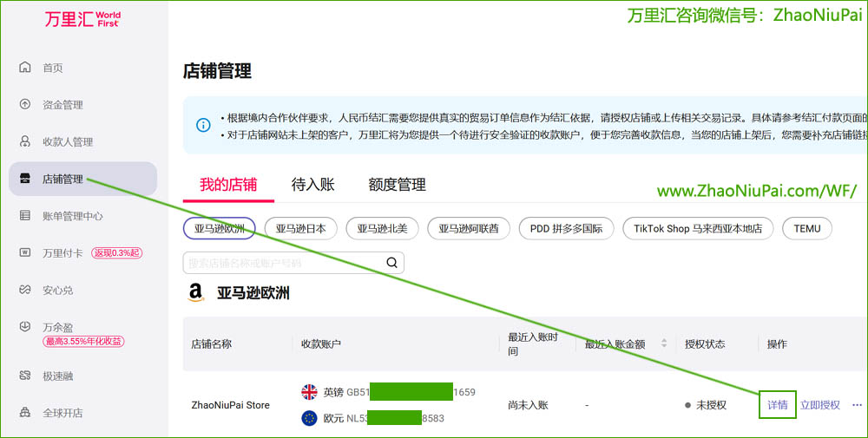Image resolution: width=868 pixels, height=438 pixels.
Task: Click the 收款账户 column header
Action: click(321, 344)
